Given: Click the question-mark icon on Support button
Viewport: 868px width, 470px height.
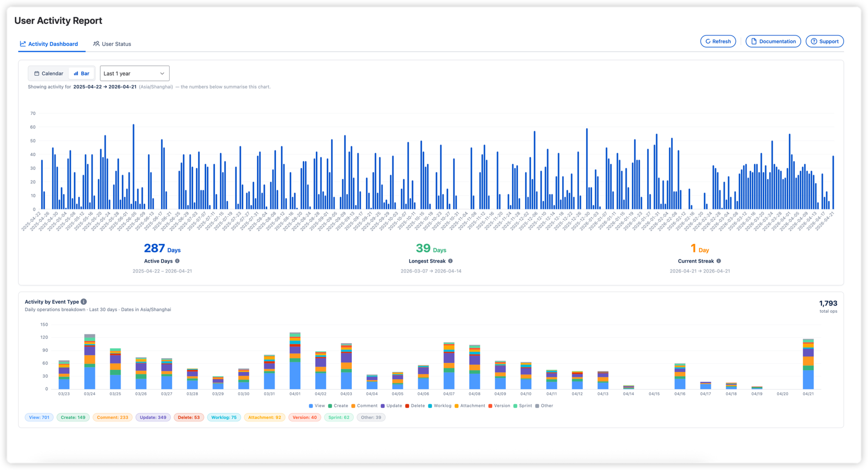Looking at the screenshot, I should pos(814,41).
